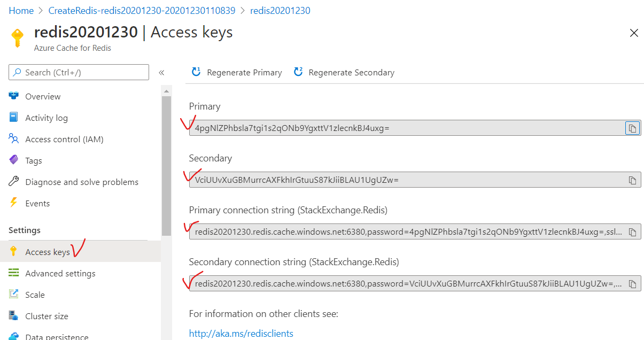Open Cluster size settings
The height and width of the screenshot is (340, 644).
click(x=46, y=316)
